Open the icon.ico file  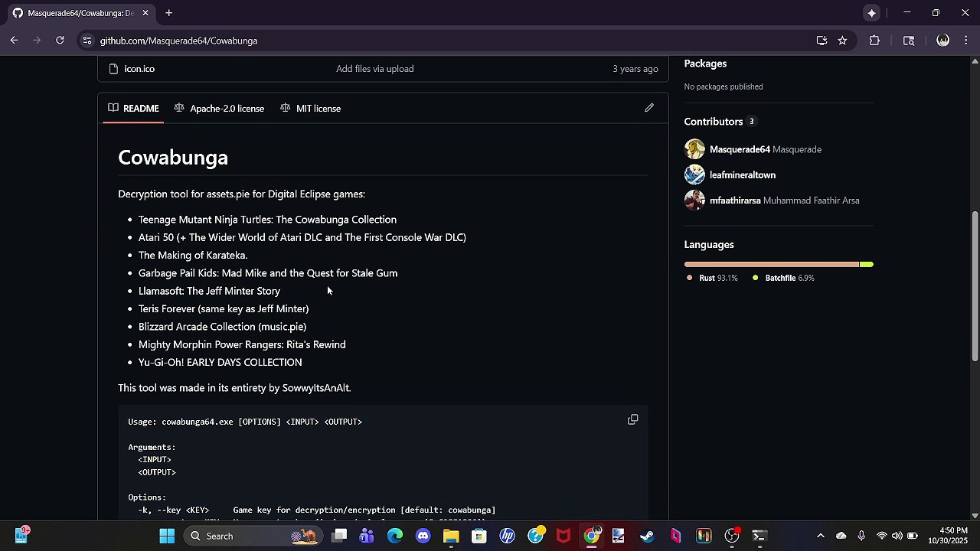click(x=139, y=69)
